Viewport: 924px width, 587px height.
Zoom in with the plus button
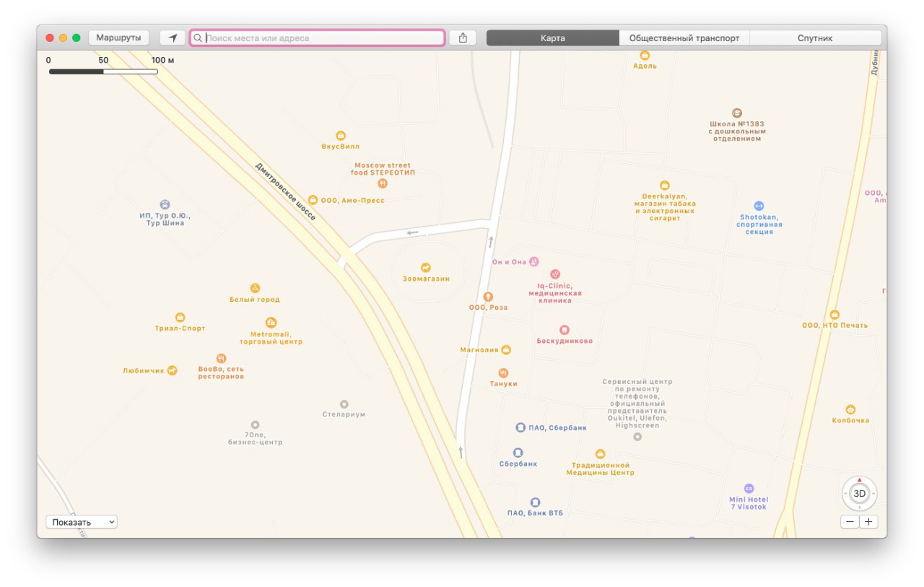869,522
